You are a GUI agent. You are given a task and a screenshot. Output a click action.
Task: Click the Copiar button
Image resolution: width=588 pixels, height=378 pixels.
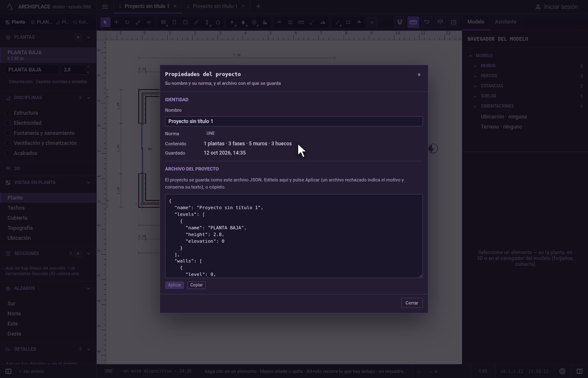tap(197, 285)
